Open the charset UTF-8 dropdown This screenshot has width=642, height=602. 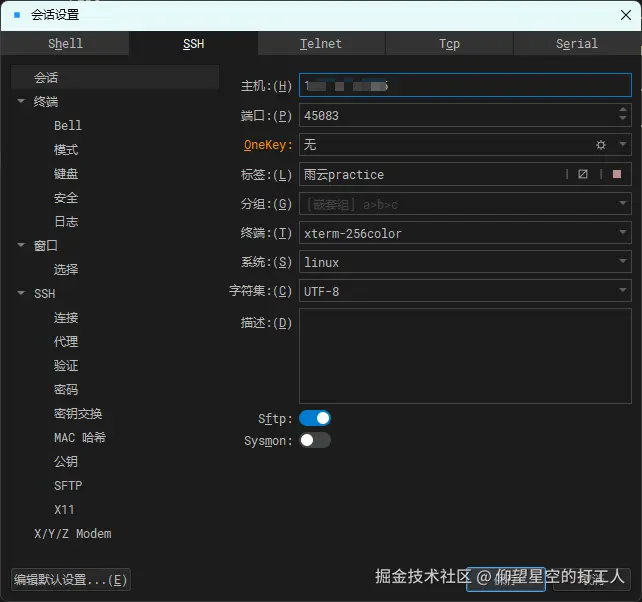622,290
